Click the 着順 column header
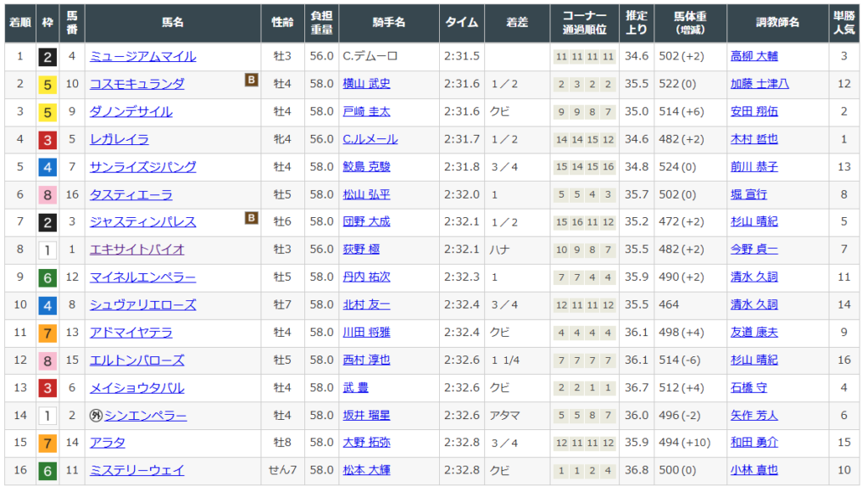The width and height of the screenshot is (868, 492). coord(19,23)
